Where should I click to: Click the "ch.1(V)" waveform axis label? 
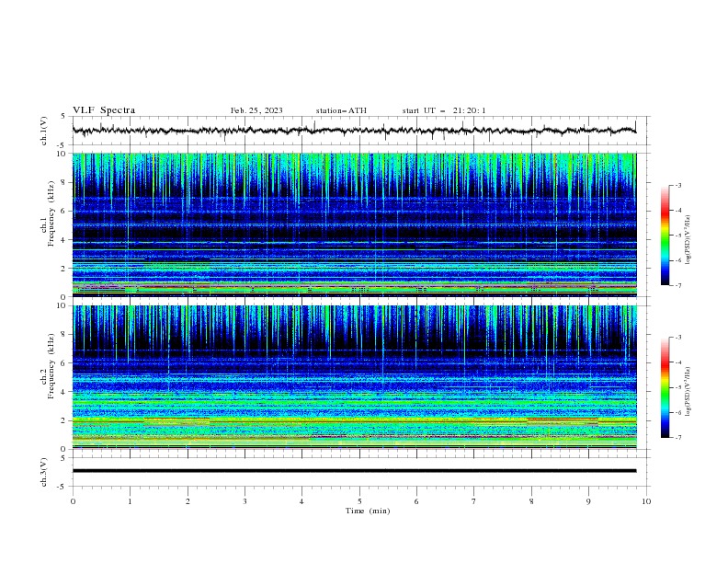(x=44, y=131)
